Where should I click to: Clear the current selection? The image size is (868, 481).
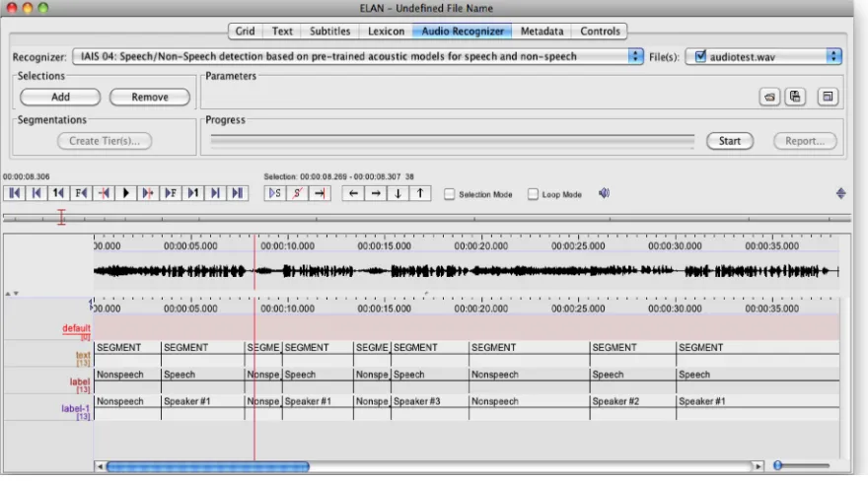tap(297, 193)
